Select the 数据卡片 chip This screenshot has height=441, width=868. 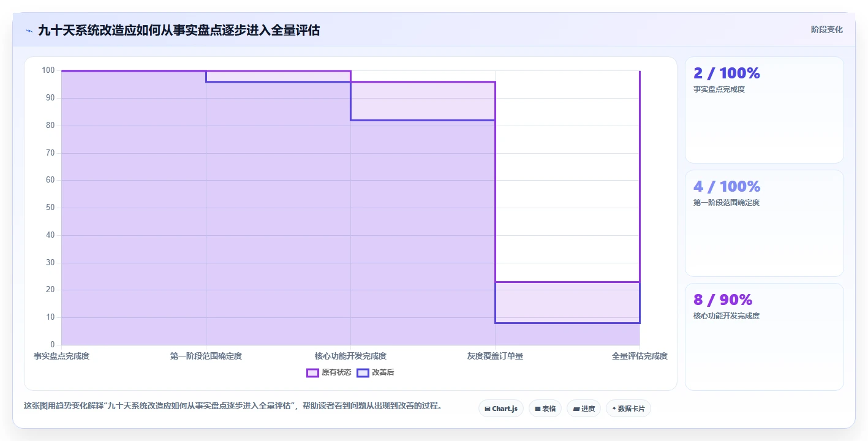[x=628, y=409]
